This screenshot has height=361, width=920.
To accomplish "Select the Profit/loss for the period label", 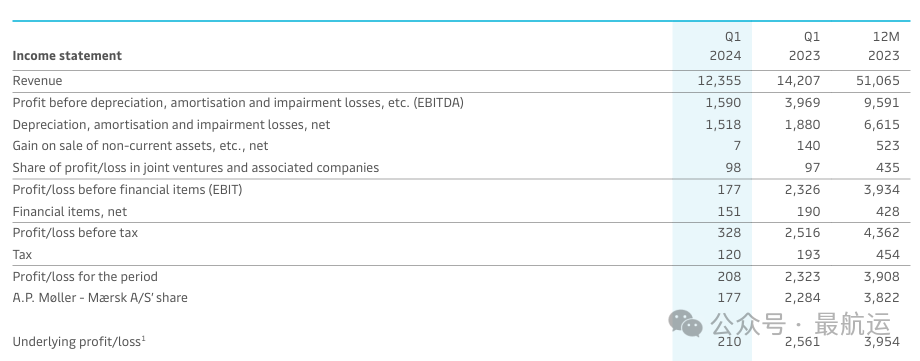I will [85, 276].
